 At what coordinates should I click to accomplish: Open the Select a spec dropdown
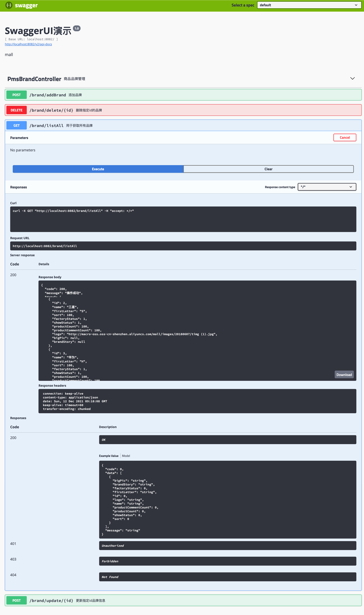pyautogui.click(x=309, y=5)
